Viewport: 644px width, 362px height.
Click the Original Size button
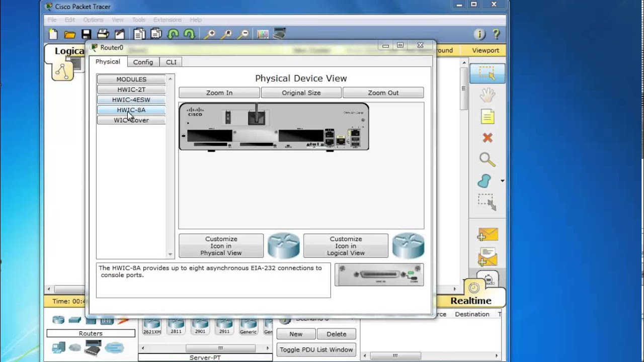301,93
